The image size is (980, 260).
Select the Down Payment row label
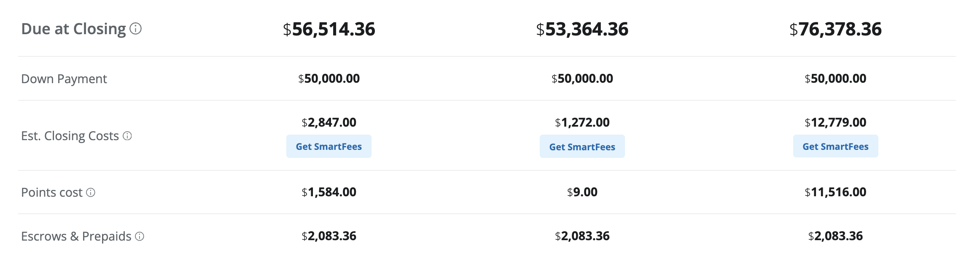pos(64,79)
